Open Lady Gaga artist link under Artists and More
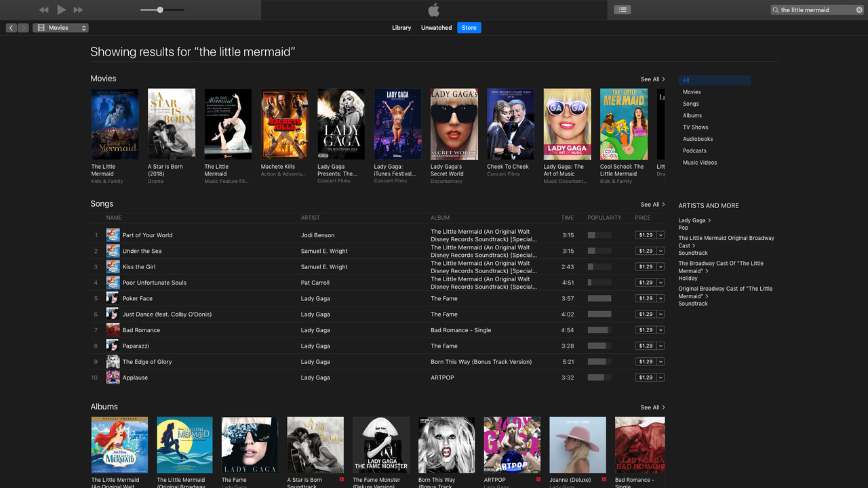 (694, 220)
